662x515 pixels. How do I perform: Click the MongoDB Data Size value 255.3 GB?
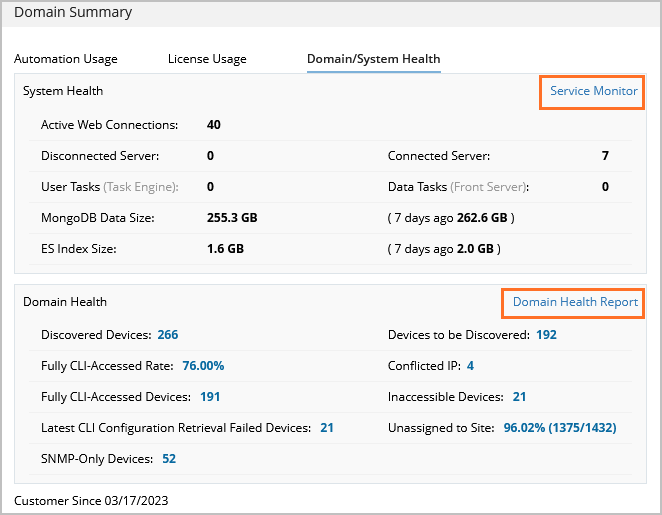click(x=231, y=217)
